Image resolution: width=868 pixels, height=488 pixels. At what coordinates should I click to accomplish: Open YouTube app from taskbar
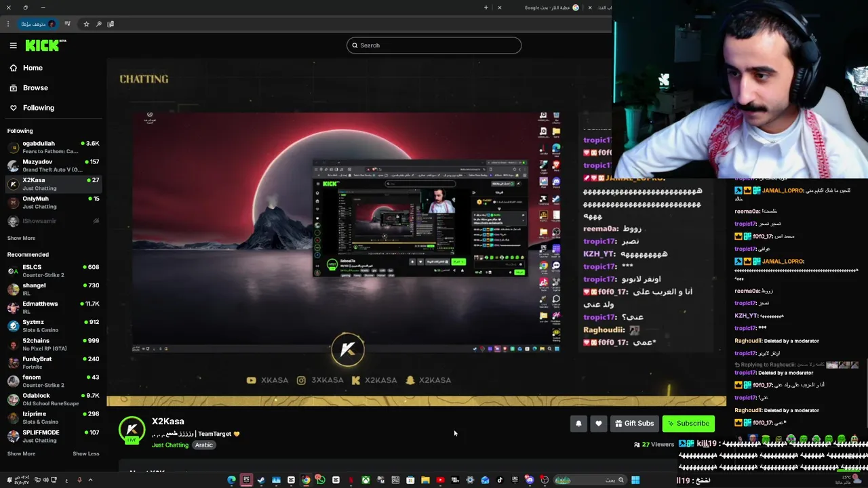coord(440,480)
